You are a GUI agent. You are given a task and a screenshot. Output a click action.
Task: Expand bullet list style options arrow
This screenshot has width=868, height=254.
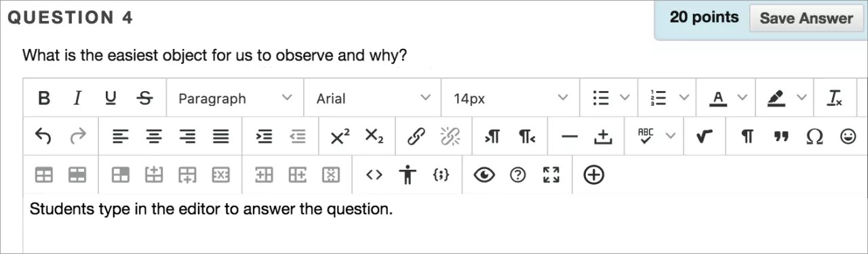(625, 98)
